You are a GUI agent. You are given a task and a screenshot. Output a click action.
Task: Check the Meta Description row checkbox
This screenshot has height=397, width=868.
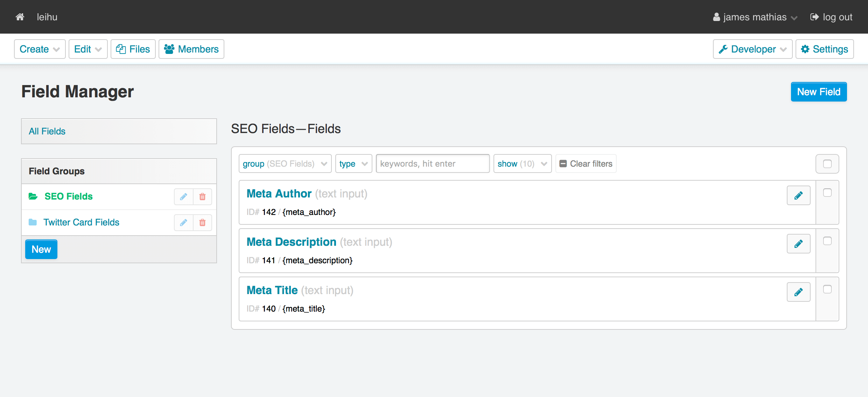coord(827,241)
